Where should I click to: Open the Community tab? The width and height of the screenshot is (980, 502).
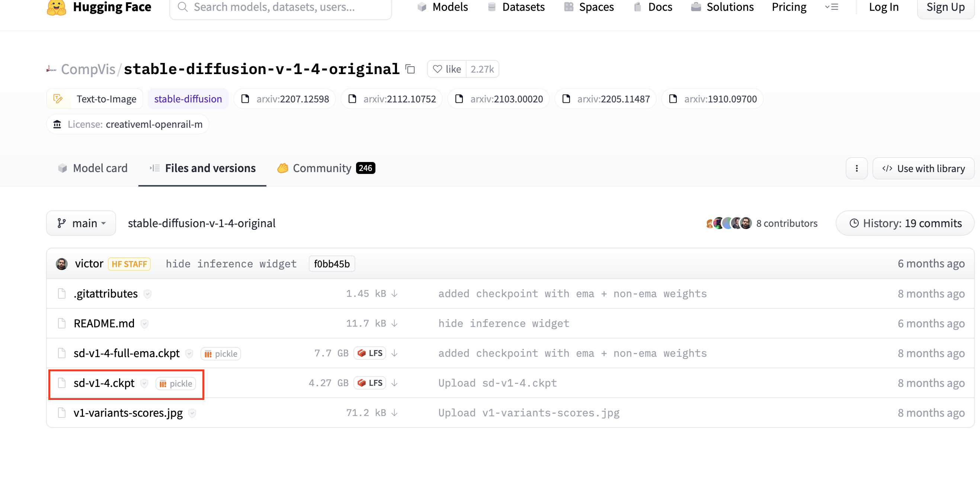pyautogui.click(x=326, y=168)
